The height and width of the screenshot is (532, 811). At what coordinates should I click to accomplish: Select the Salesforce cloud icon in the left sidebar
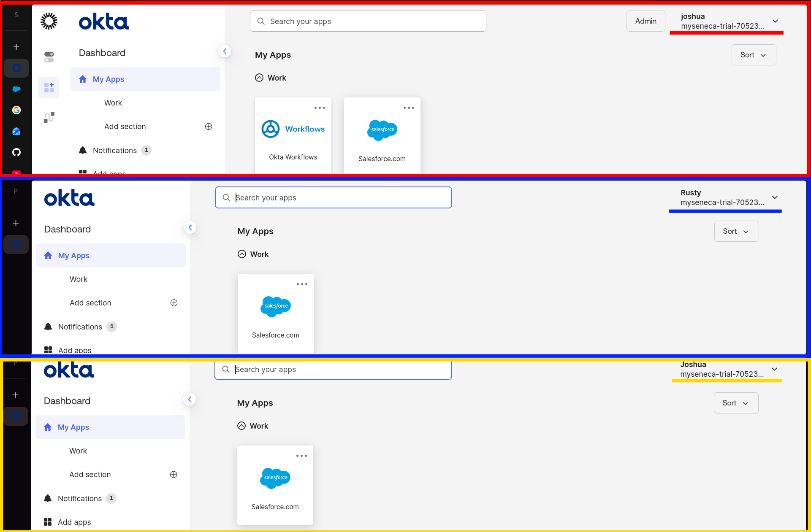pos(16,89)
